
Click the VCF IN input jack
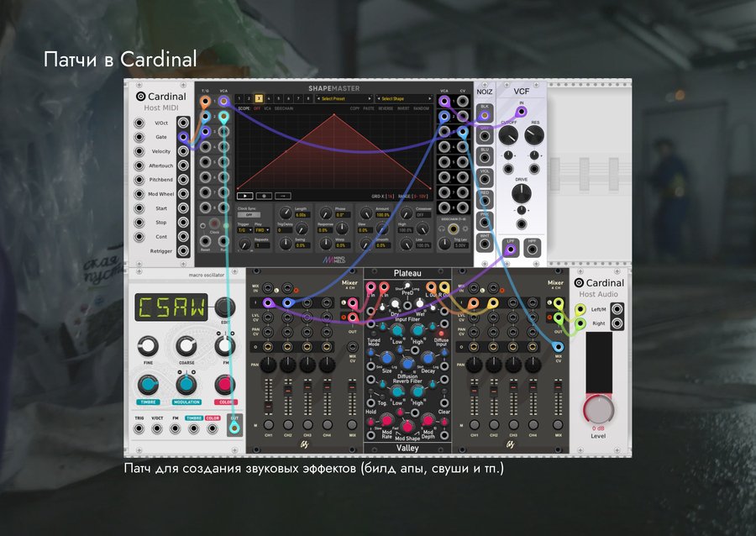[521, 112]
